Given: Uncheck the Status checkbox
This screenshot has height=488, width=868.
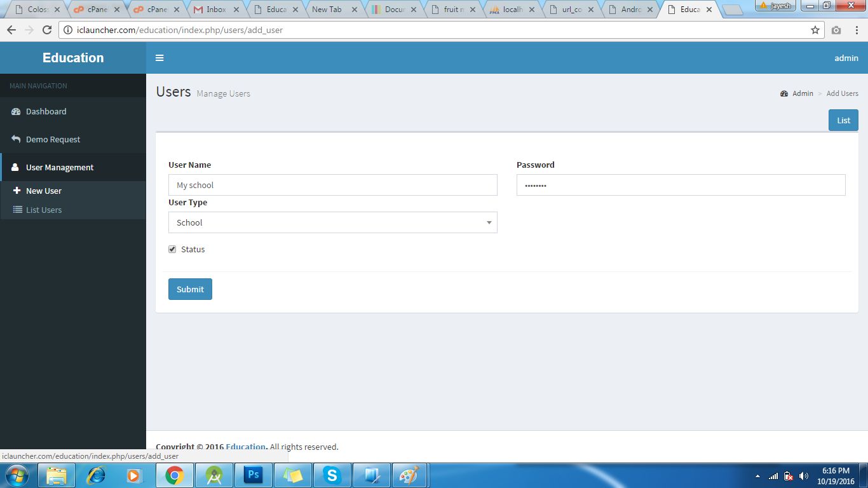Looking at the screenshot, I should 172,249.
